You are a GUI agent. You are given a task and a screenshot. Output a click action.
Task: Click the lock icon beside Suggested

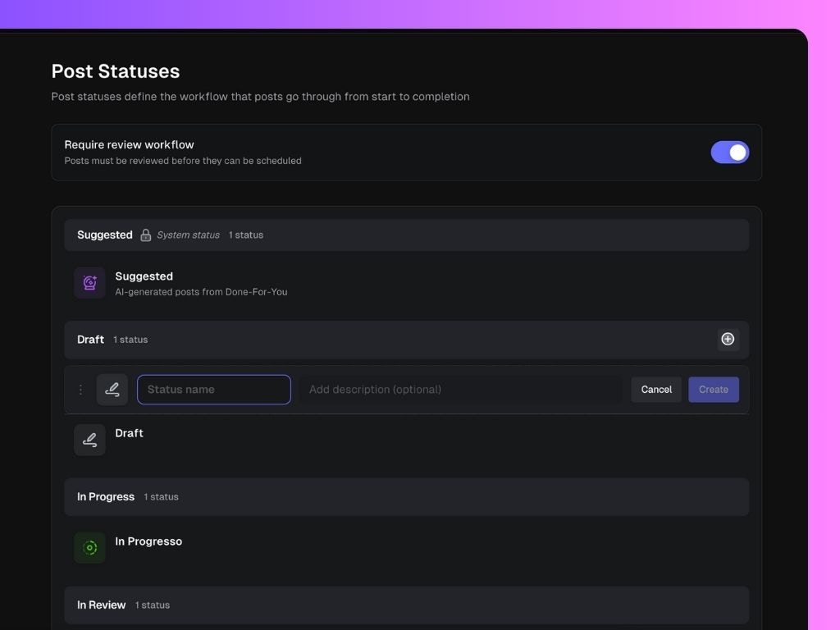(145, 235)
